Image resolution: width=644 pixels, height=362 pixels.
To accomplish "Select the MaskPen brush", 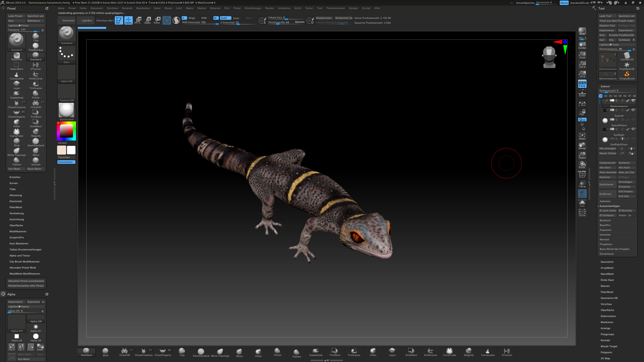I will [x=16, y=56].
